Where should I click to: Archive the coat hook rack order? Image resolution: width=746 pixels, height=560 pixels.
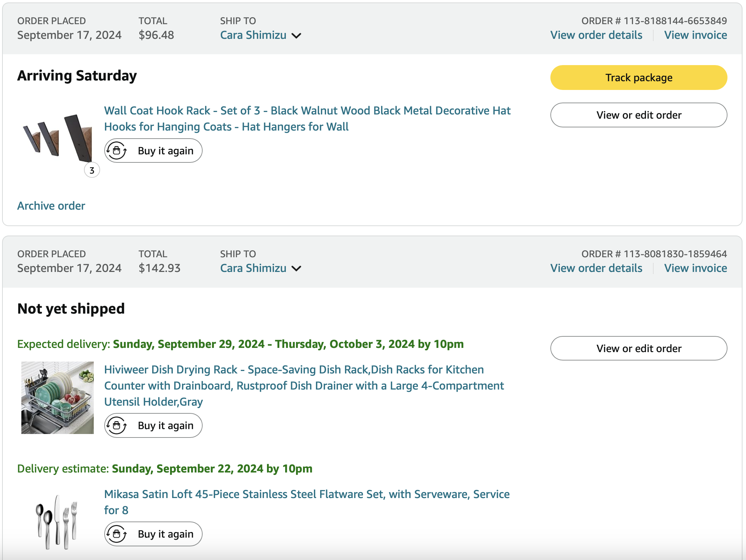click(51, 206)
